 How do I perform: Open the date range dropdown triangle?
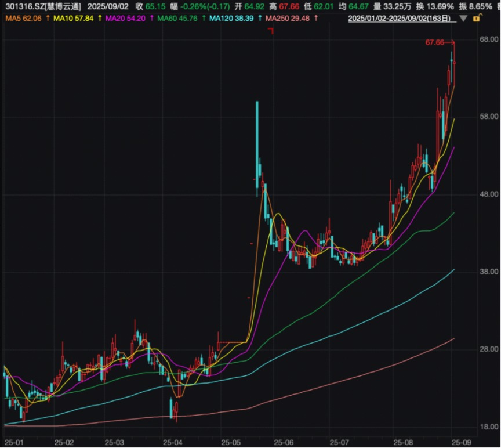pos(463,19)
